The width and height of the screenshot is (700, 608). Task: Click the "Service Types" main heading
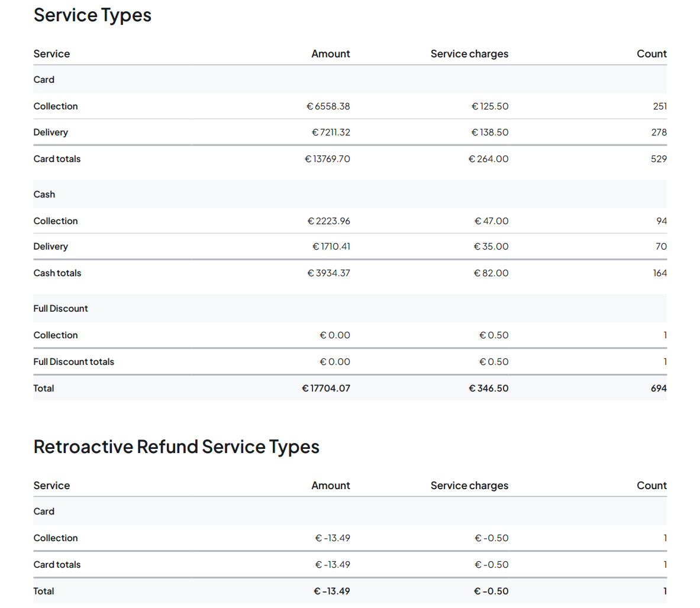coord(92,15)
